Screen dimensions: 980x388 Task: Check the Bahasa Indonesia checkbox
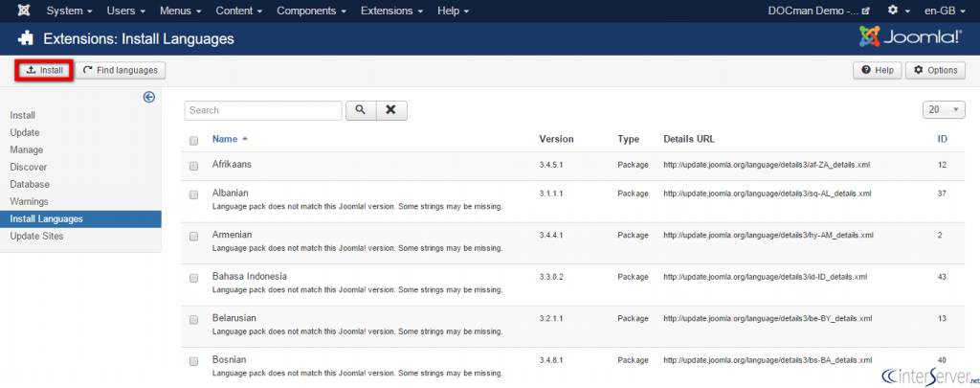tap(193, 278)
